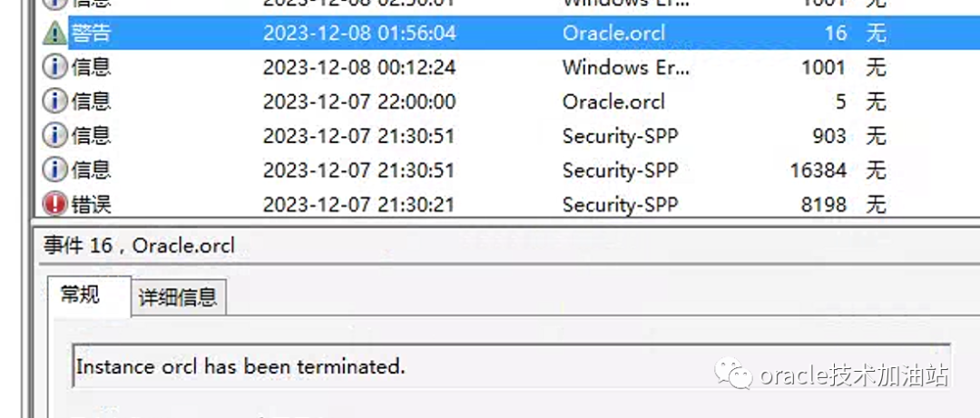Viewport: 980px width, 418px height.
Task: Click the event ID 16384 cell
Action: click(x=818, y=170)
